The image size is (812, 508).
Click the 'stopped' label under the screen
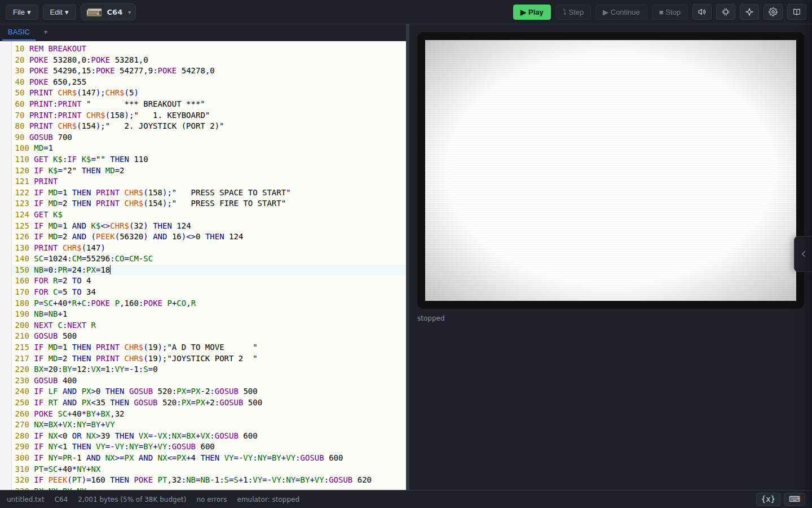tap(431, 318)
